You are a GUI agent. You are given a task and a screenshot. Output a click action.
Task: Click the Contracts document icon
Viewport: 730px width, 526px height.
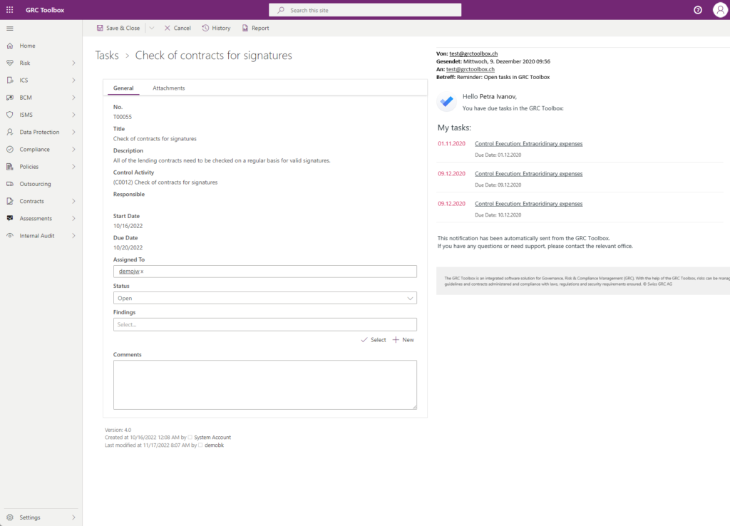(10, 201)
